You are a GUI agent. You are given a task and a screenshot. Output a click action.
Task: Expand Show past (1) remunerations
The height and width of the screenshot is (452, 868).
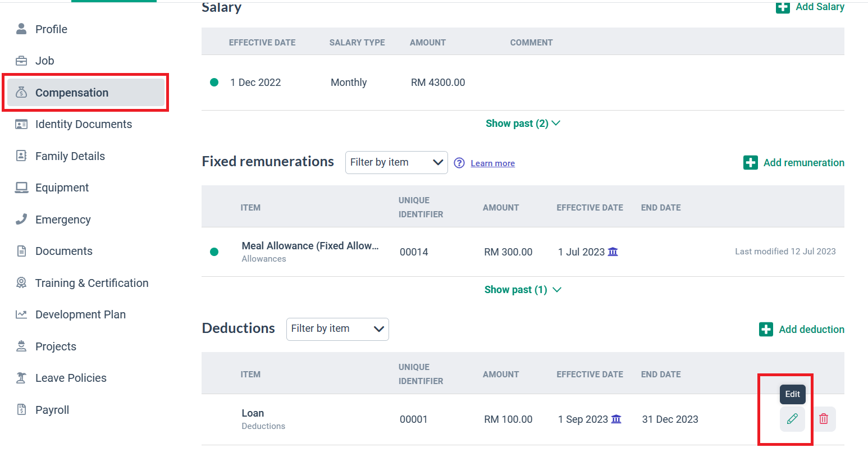(523, 290)
